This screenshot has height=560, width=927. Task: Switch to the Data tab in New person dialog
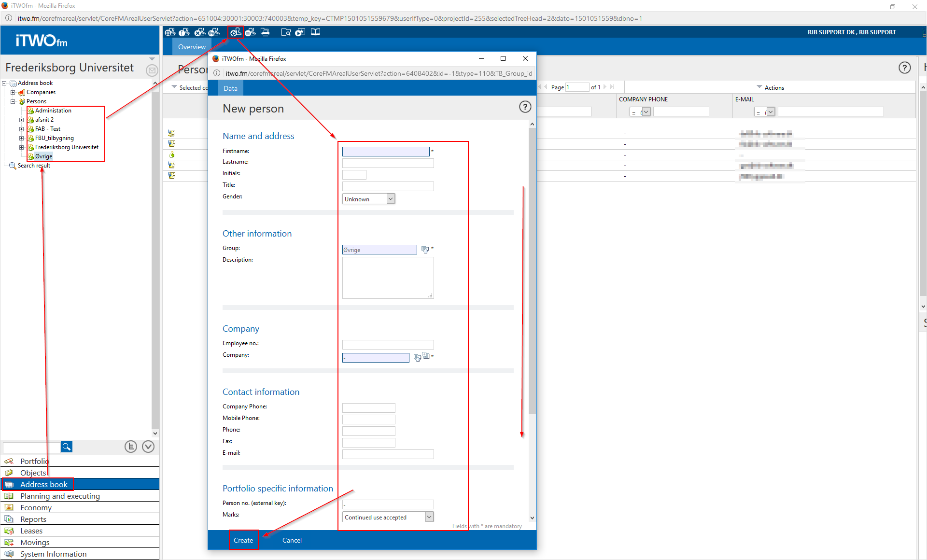[x=230, y=88]
